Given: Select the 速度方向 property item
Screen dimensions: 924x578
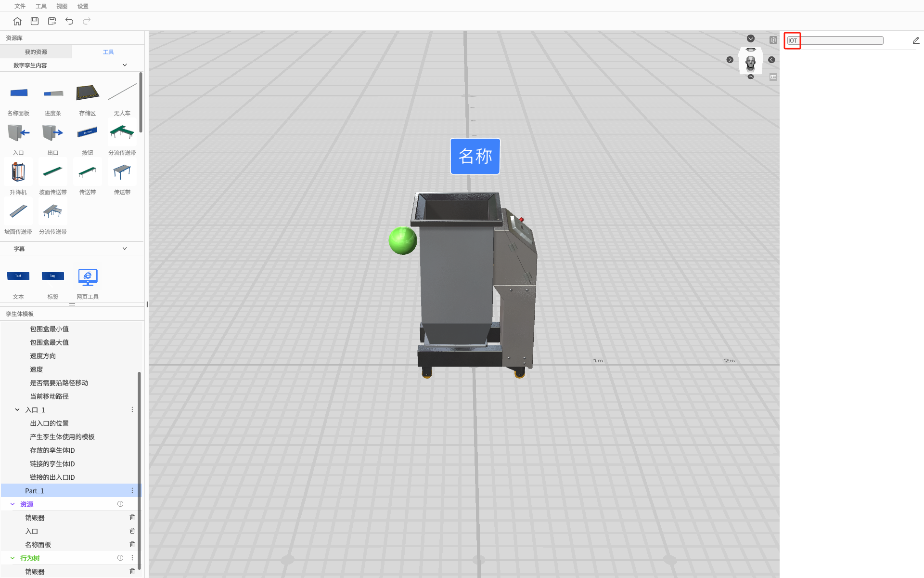Looking at the screenshot, I should 43,356.
